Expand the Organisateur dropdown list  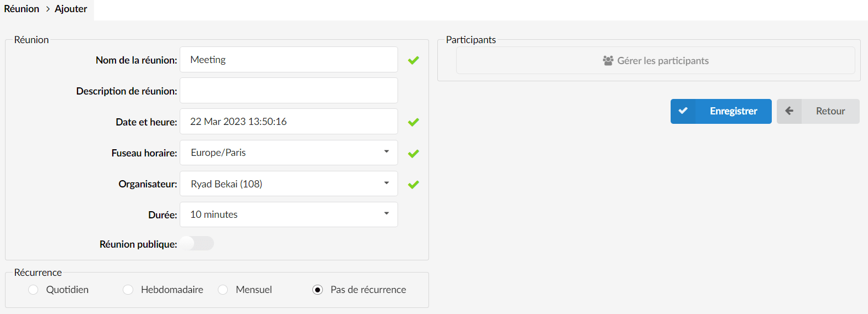[x=289, y=184]
